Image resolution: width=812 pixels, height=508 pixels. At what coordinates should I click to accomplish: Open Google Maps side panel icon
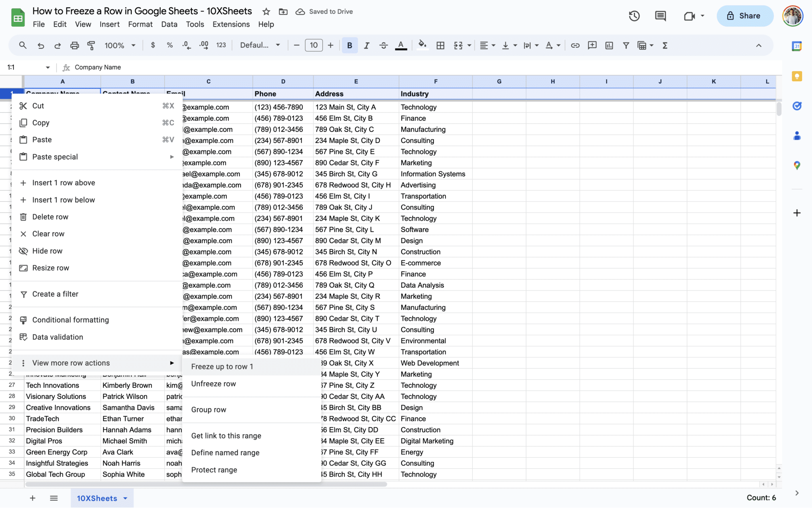click(797, 165)
